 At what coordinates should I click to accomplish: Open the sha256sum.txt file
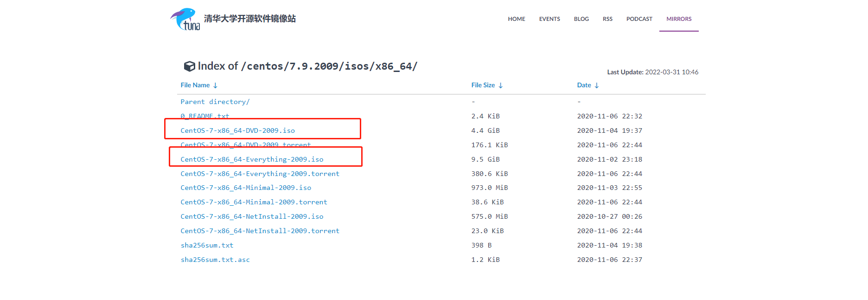pyautogui.click(x=207, y=245)
